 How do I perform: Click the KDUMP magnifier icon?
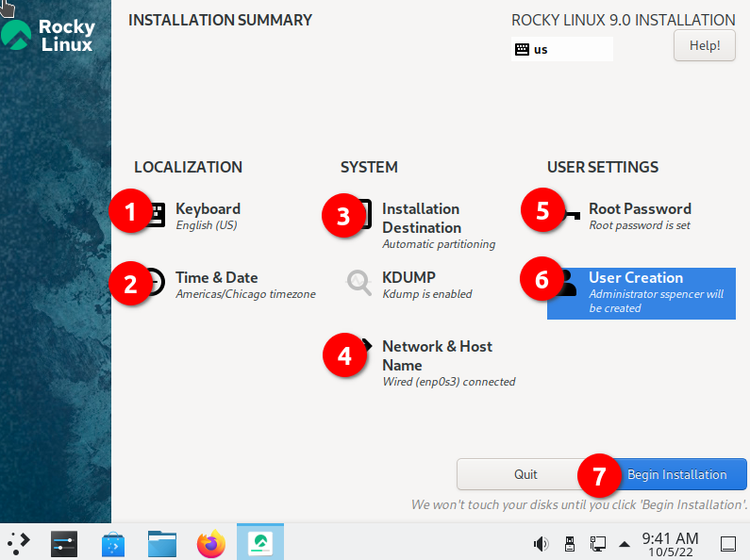(x=359, y=283)
